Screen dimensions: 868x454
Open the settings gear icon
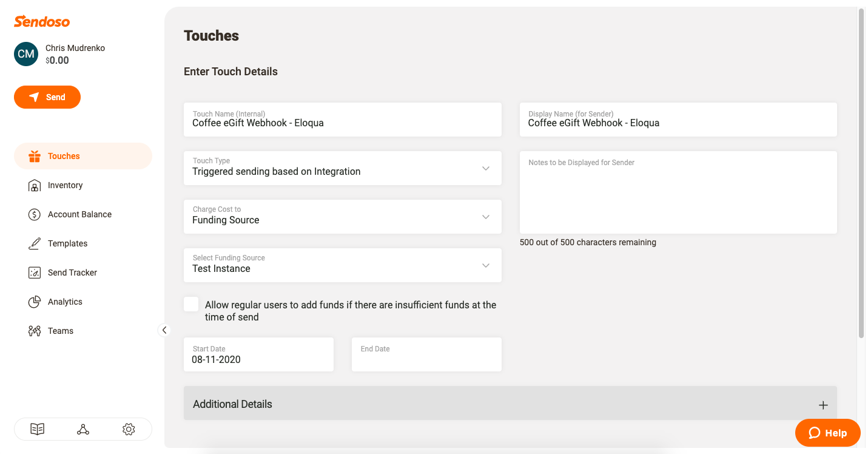pos(129,429)
